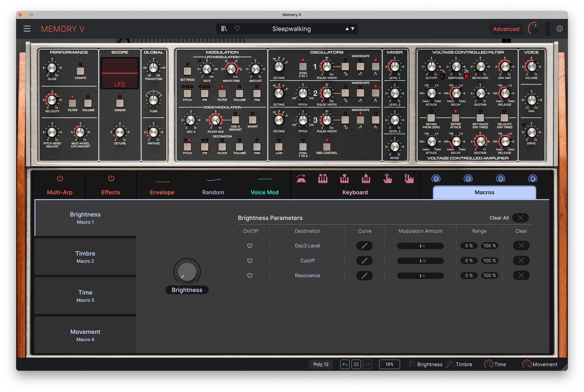This screenshot has height=392, width=584.
Task: Click the X button beside Clear All
Action: (x=521, y=218)
